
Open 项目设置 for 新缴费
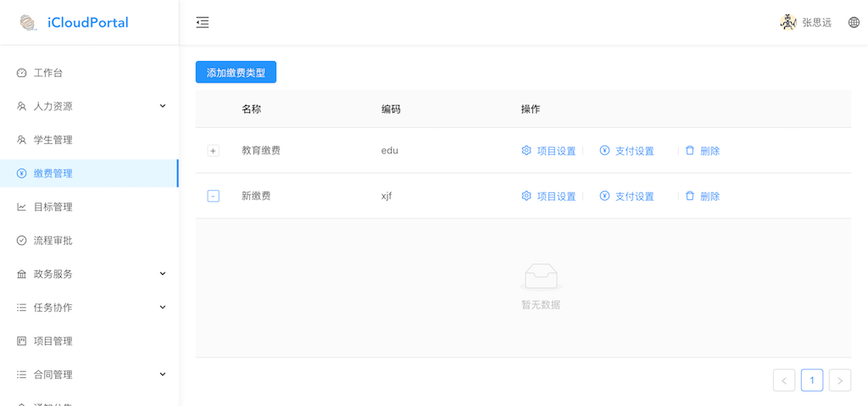tap(556, 196)
